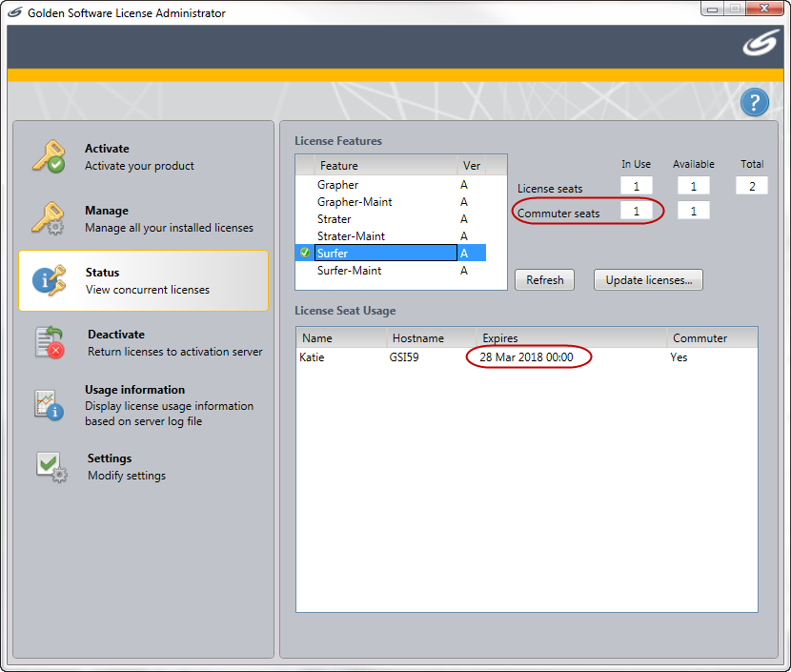Click the expiry date 28 Mar 2018 00:00

[x=526, y=357]
